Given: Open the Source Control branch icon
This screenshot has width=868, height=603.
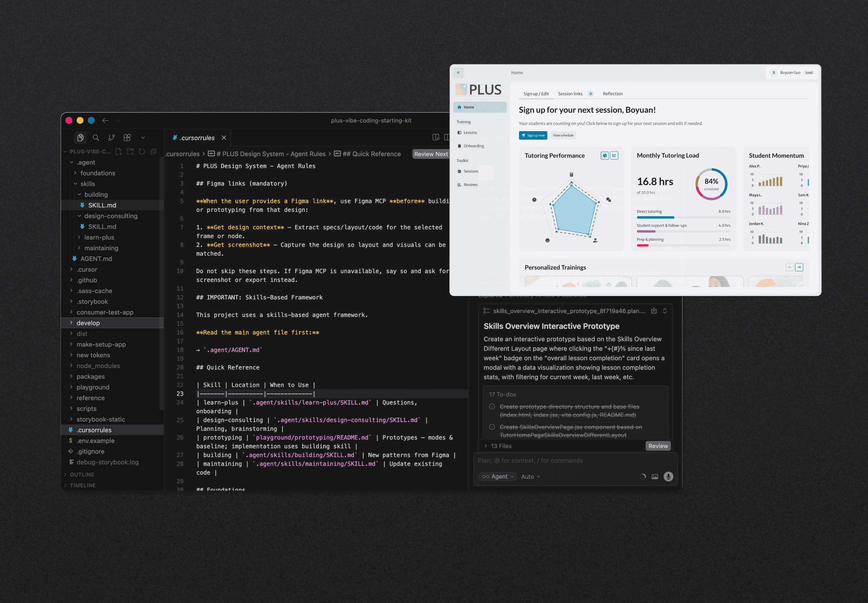Looking at the screenshot, I should [112, 137].
